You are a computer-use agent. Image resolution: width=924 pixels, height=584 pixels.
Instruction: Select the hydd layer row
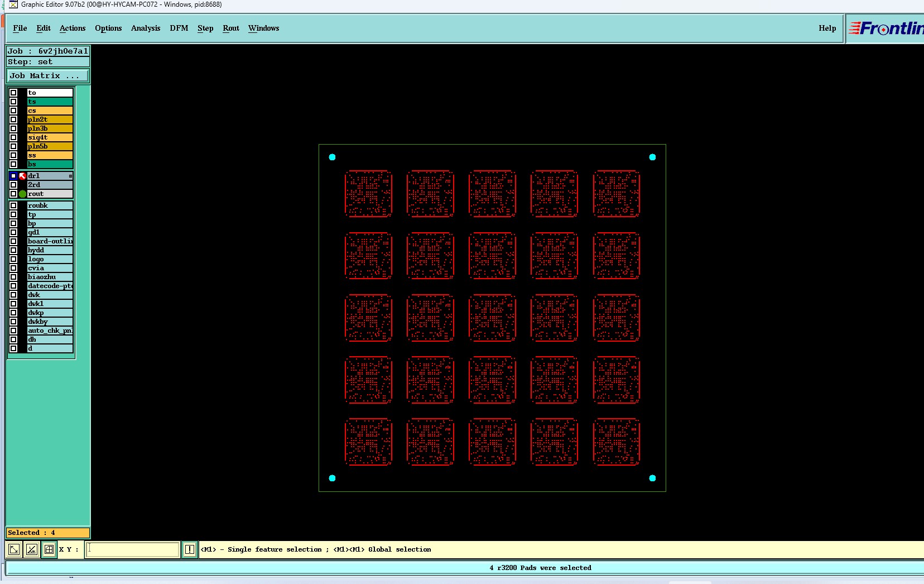coord(50,250)
